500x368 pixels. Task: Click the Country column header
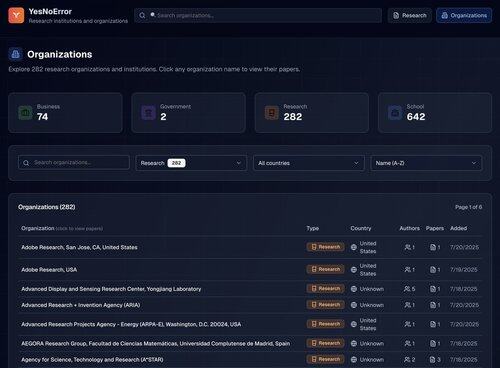pyautogui.click(x=361, y=228)
